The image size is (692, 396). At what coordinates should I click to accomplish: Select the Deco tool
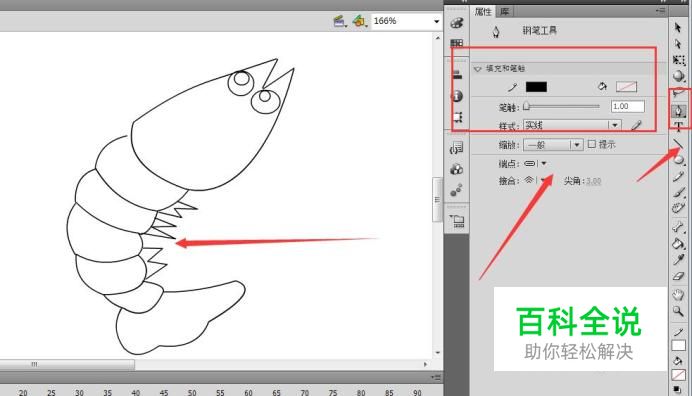click(x=679, y=208)
